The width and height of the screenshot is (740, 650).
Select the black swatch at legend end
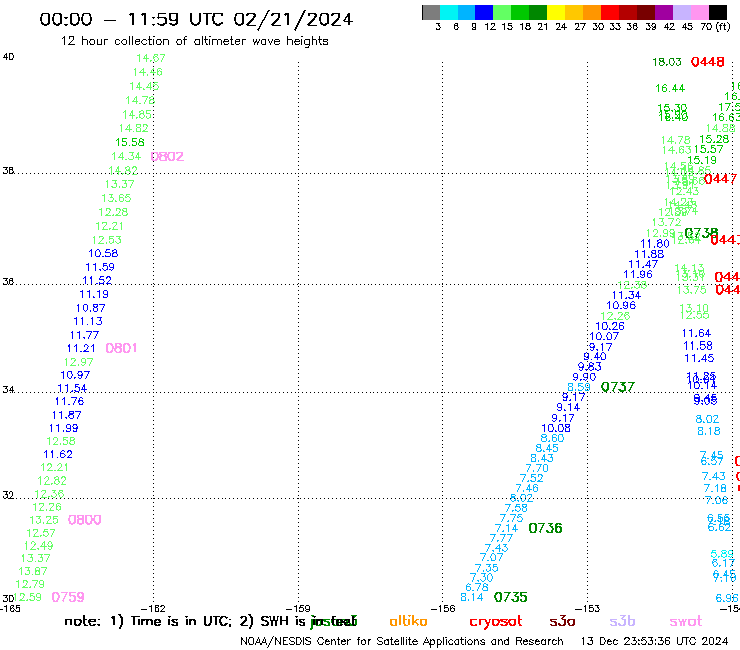pyautogui.click(x=718, y=12)
